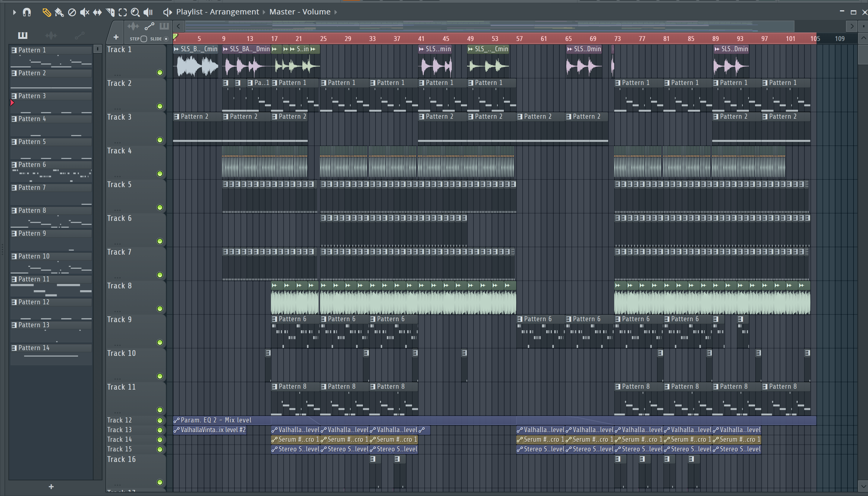
Task: Toggle the SLIDE option
Action: pos(166,39)
